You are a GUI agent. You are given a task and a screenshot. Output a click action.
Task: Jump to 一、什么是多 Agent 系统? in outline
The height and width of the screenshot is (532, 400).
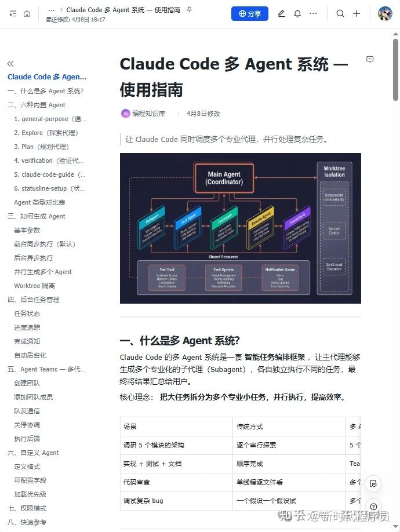45,91
